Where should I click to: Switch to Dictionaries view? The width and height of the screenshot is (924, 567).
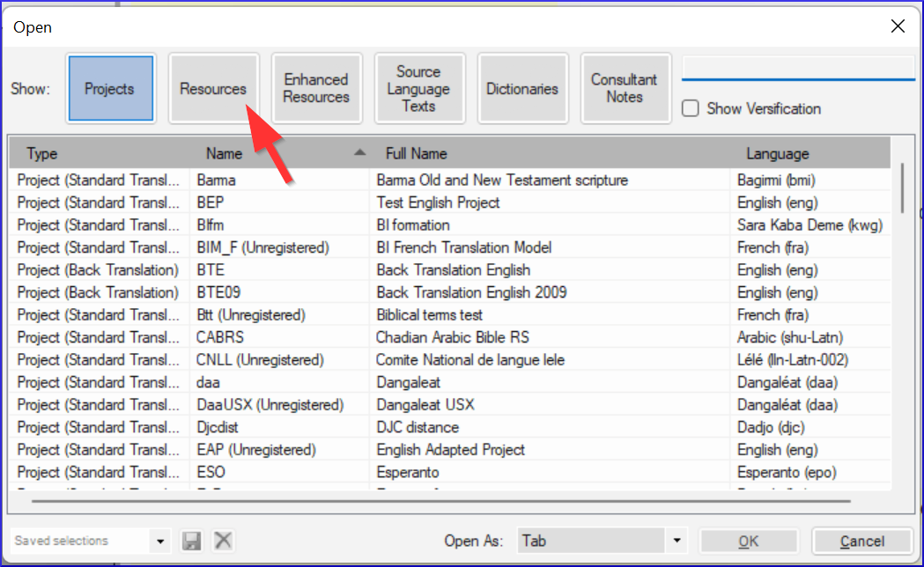(x=522, y=88)
